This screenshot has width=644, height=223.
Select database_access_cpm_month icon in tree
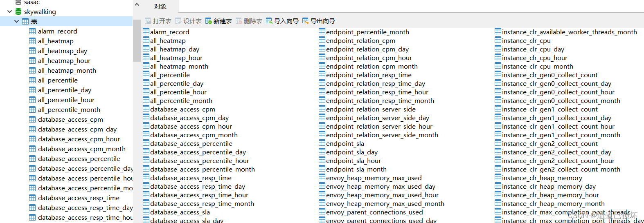[x=32, y=149]
